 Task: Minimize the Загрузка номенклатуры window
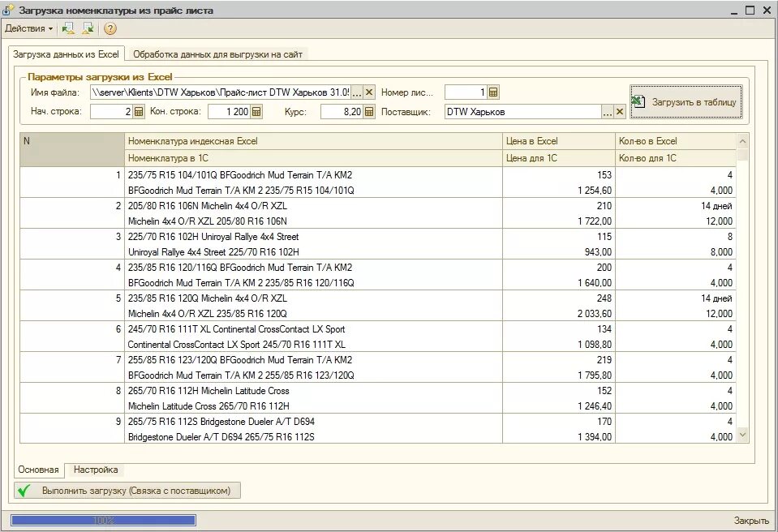point(734,11)
